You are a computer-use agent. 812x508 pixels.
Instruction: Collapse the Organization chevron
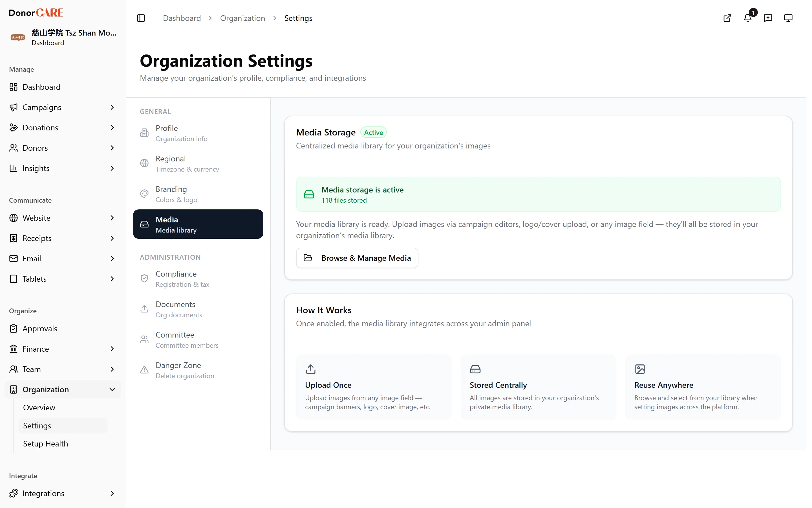112,389
